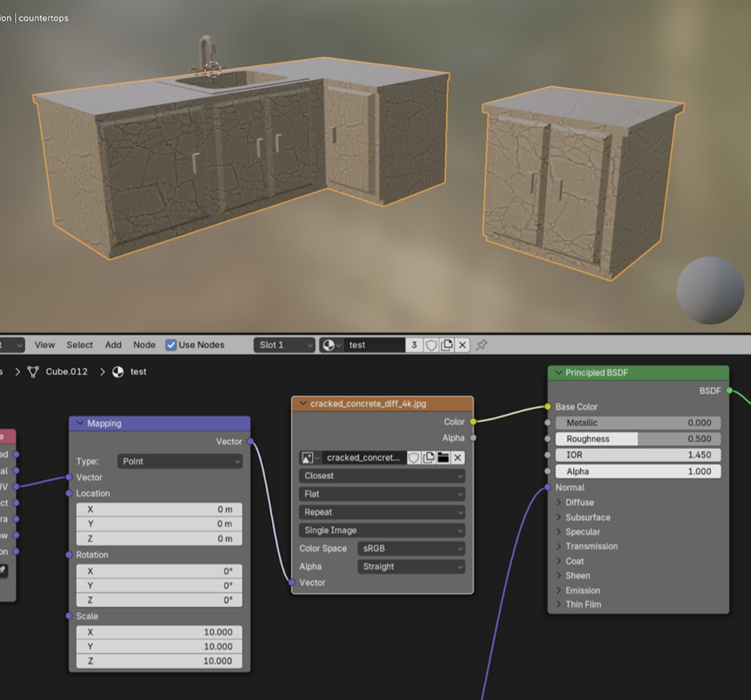Viewport: 751px width, 700px height.
Task: Click the BSDF output socket
Action: [x=729, y=390]
